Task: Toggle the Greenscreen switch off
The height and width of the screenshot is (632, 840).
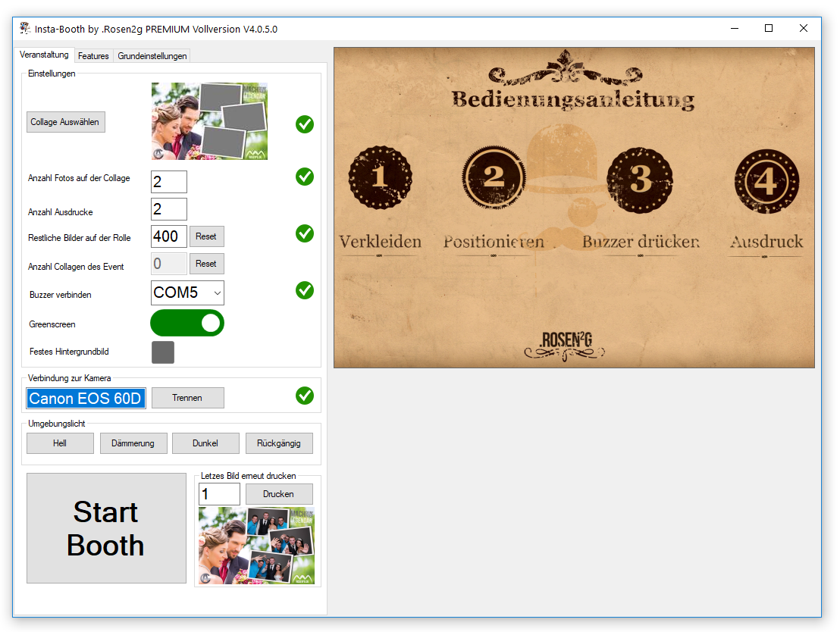Action: [187, 323]
